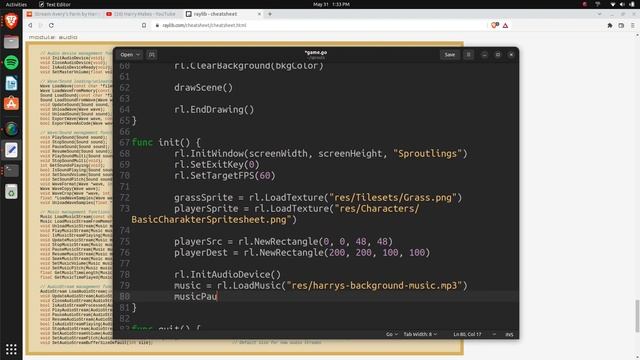Open the date and time clock menu
This screenshot has width=640, height=360.
tap(331, 4)
